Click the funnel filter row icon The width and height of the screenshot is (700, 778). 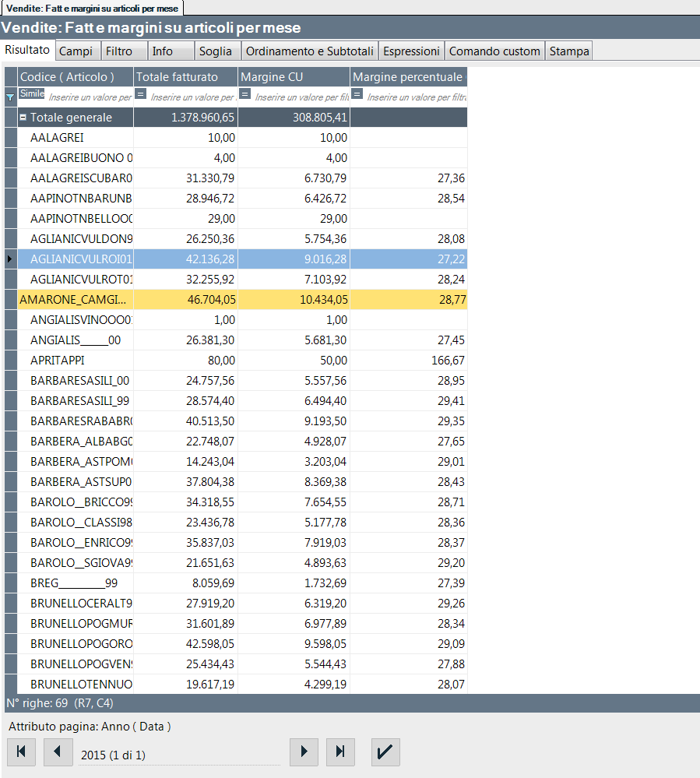pos(10,97)
